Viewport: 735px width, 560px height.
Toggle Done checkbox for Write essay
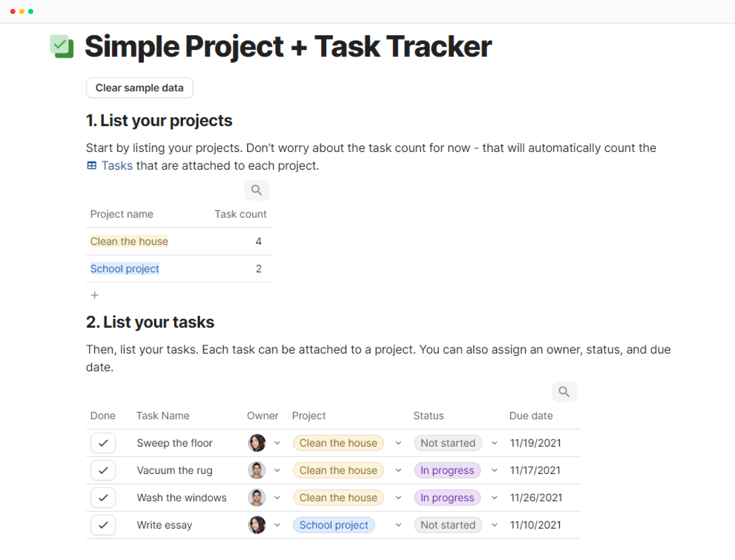pyautogui.click(x=103, y=525)
